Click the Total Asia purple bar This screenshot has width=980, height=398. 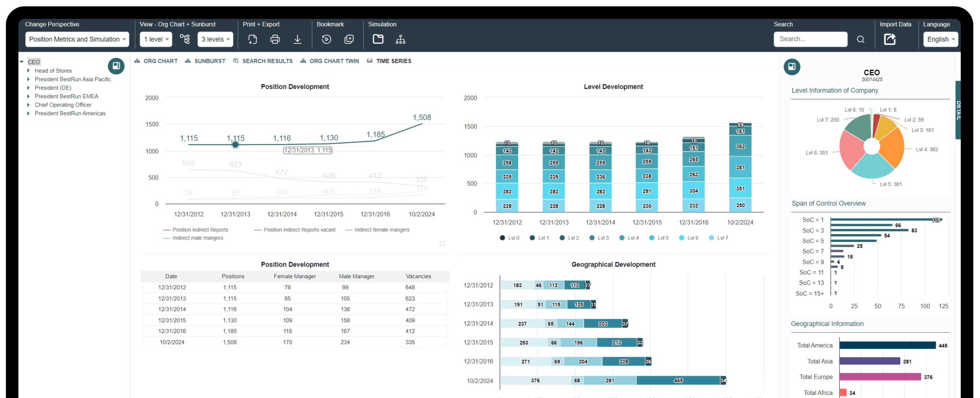(870, 361)
